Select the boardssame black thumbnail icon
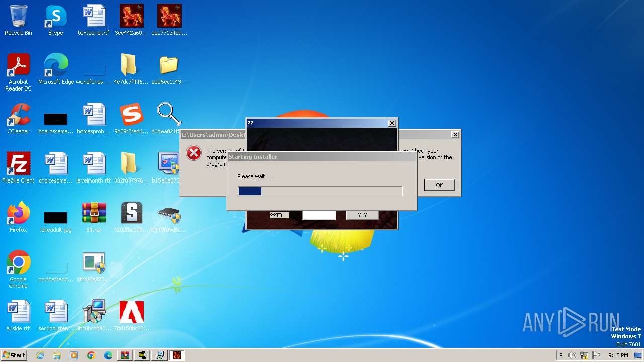The width and height of the screenshot is (644, 362). pyautogui.click(x=56, y=123)
